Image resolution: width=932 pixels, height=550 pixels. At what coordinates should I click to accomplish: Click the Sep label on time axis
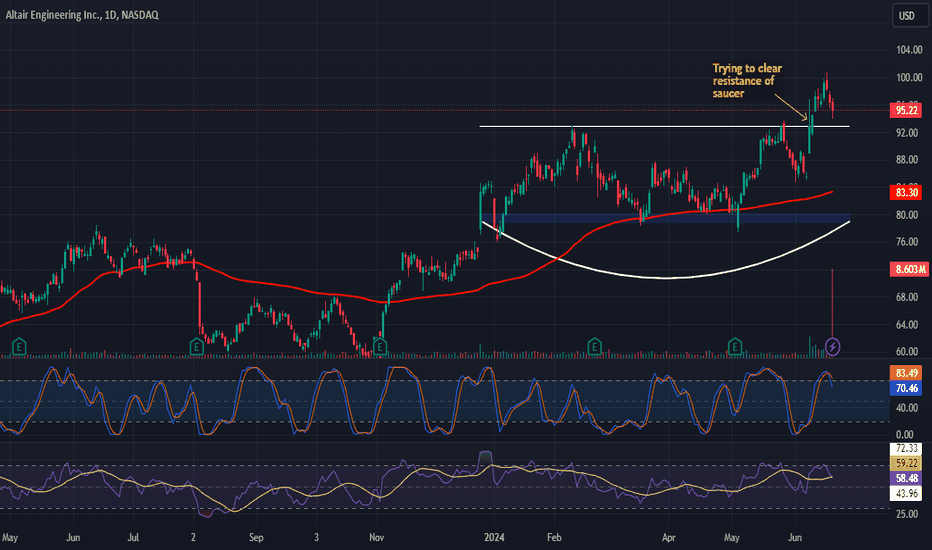click(x=256, y=538)
